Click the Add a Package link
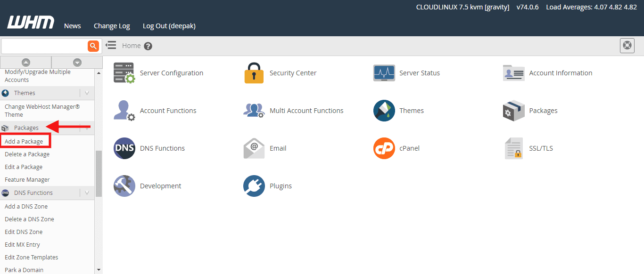 pyautogui.click(x=24, y=141)
